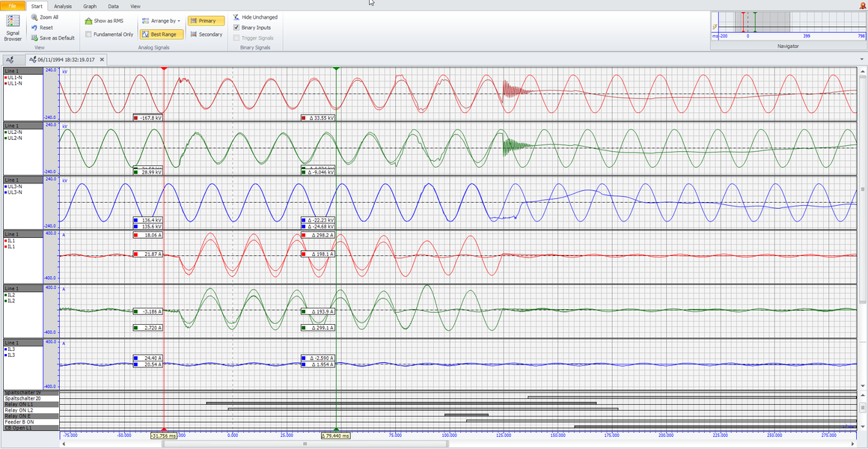Click the Navigator trigger lightning icon

(716, 26)
